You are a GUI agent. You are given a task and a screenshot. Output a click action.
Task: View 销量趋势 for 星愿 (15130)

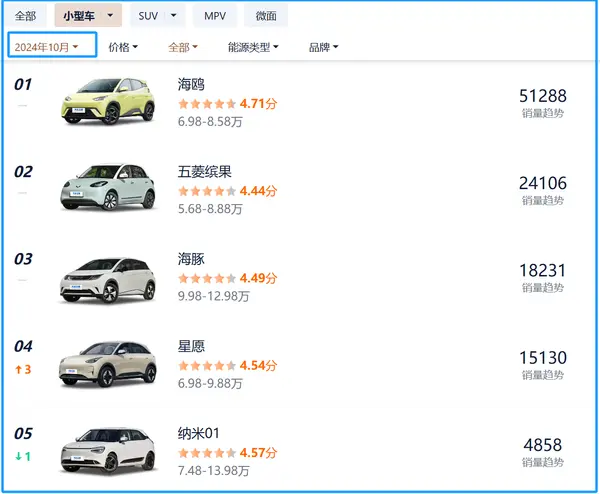[543, 375]
